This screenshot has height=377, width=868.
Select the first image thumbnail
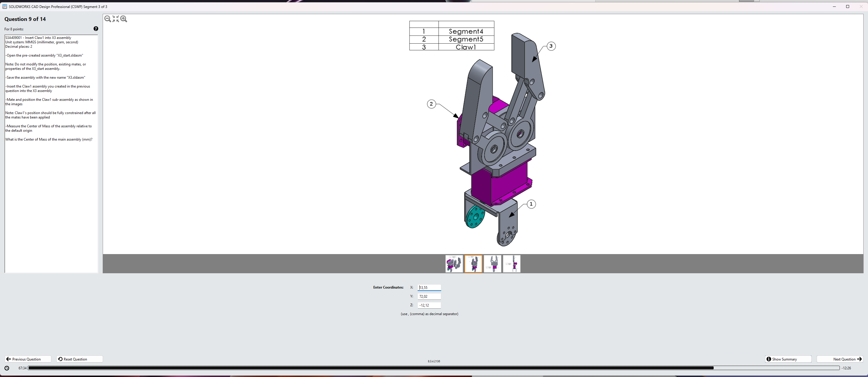[x=454, y=264]
